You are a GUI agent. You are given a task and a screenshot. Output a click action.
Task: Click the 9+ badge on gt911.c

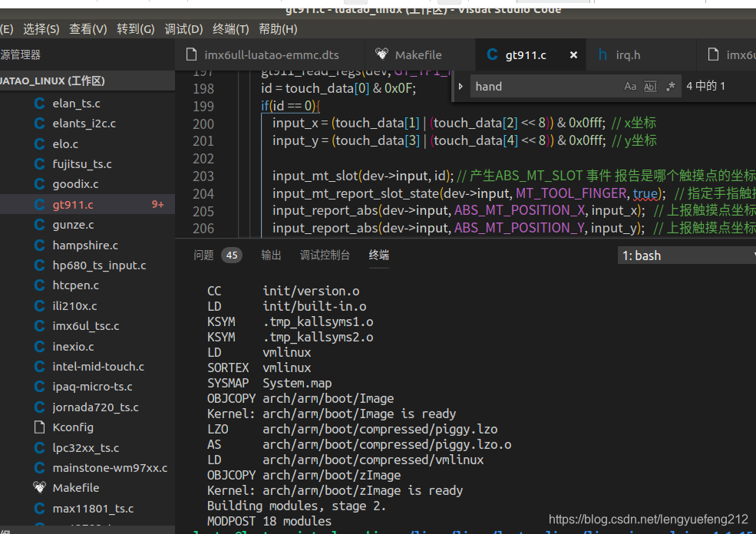point(157,204)
